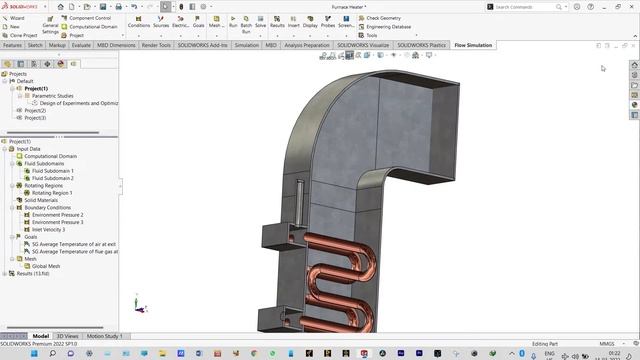
Task: Collapse the Goals tree node
Action: tap(12, 237)
